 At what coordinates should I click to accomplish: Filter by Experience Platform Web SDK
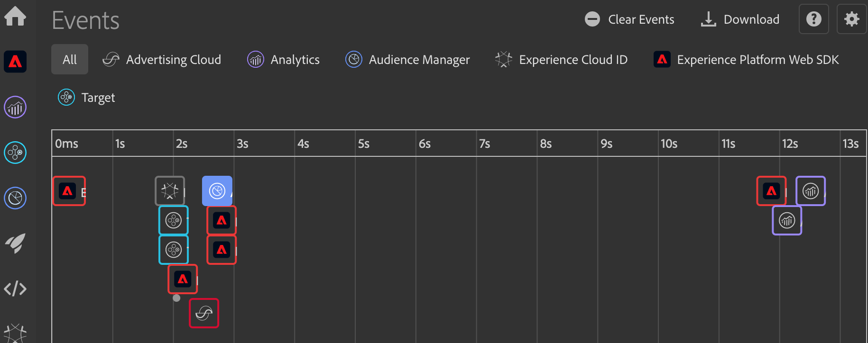click(x=746, y=60)
